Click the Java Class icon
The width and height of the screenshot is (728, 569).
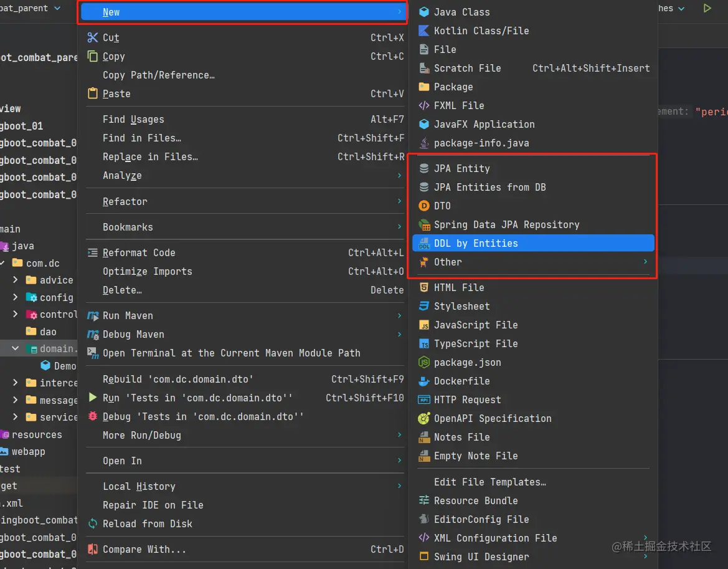[x=424, y=12]
